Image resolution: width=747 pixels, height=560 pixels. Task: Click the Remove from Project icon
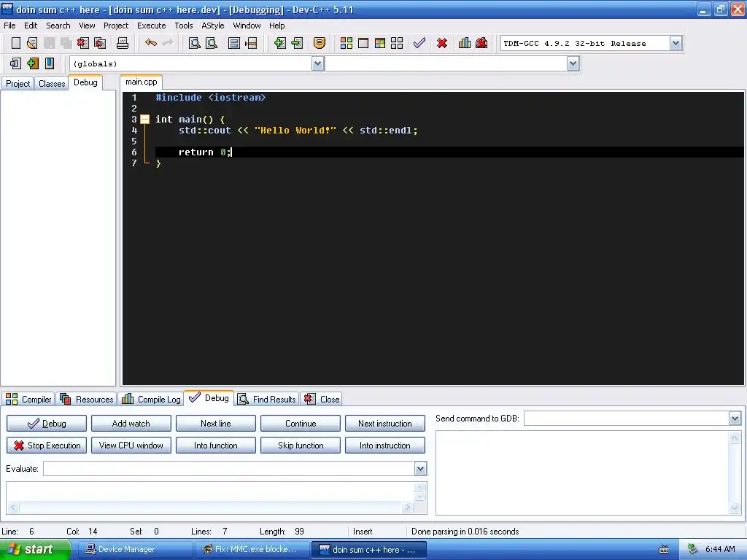tap(297, 43)
